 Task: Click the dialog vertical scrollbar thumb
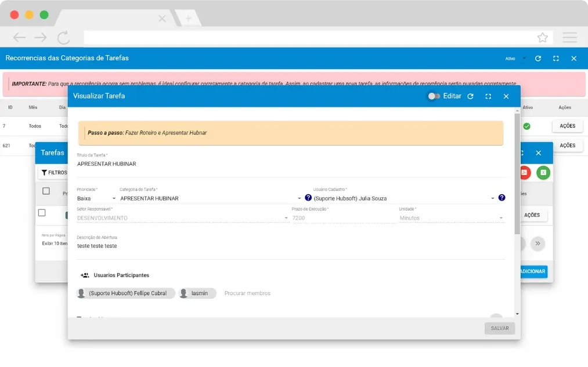pos(517,173)
